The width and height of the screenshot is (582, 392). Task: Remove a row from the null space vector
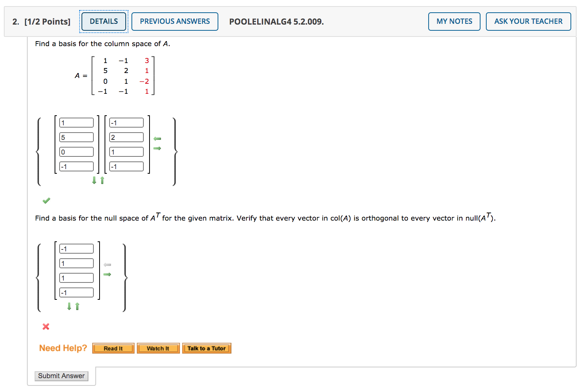[77, 306]
